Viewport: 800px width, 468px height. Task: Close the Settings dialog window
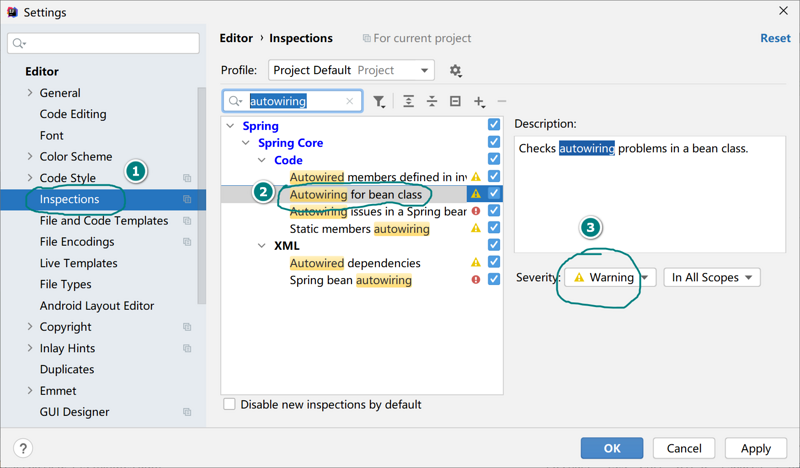point(783,11)
